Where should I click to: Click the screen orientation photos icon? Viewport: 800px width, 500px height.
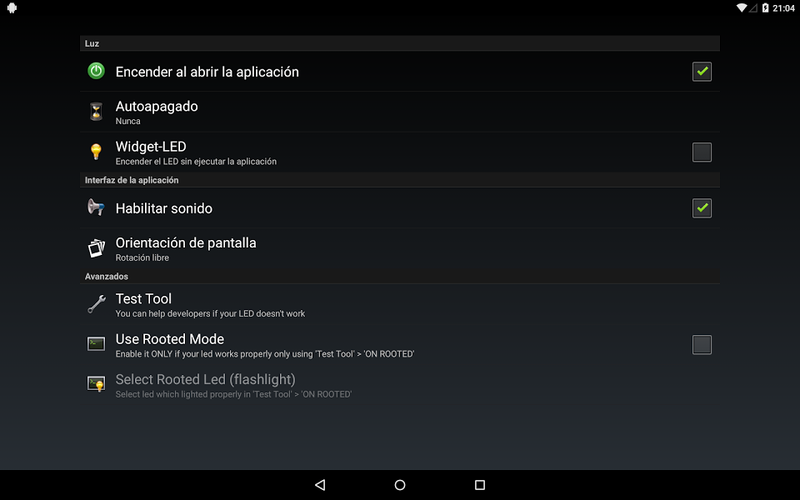(96, 248)
